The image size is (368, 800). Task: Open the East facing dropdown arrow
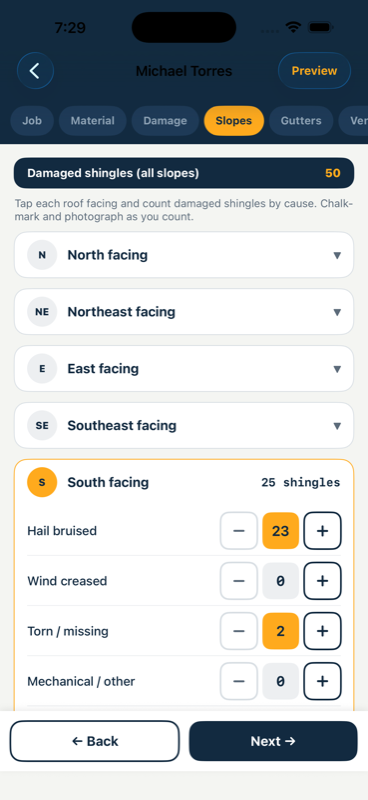[x=337, y=369]
